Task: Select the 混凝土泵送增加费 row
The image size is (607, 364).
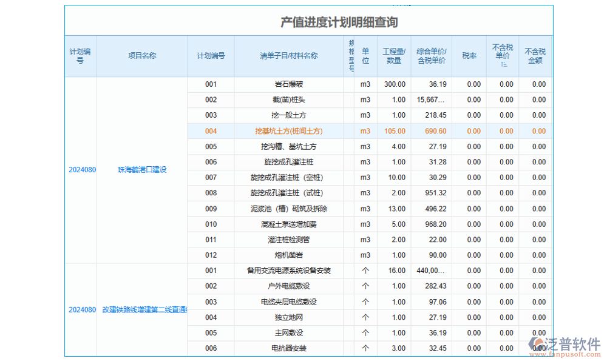Action: [288, 224]
